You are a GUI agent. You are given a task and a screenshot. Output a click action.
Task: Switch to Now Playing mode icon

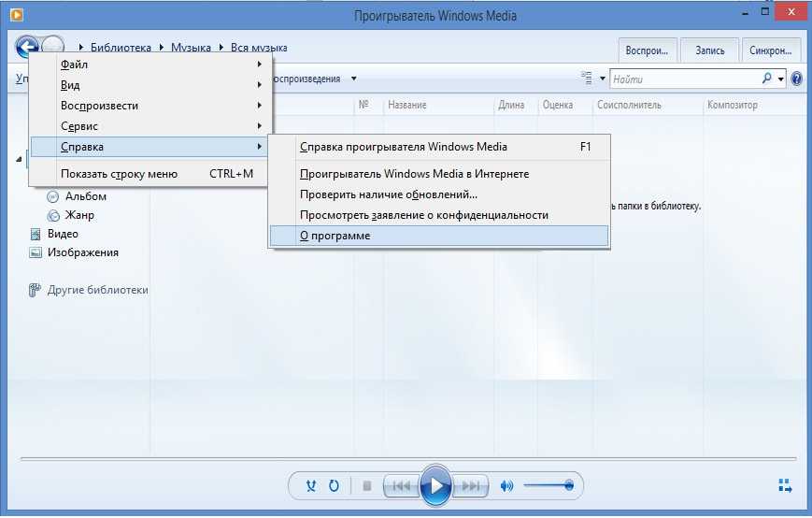[785, 484]
